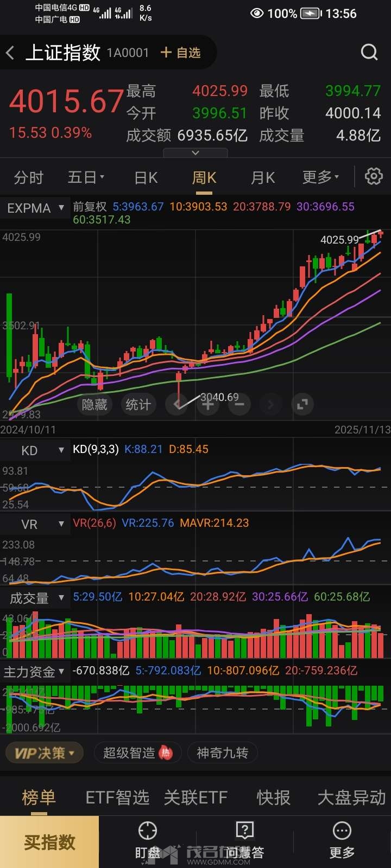
Task: Switch to 日K chart tab
Action: pos(146,177)
